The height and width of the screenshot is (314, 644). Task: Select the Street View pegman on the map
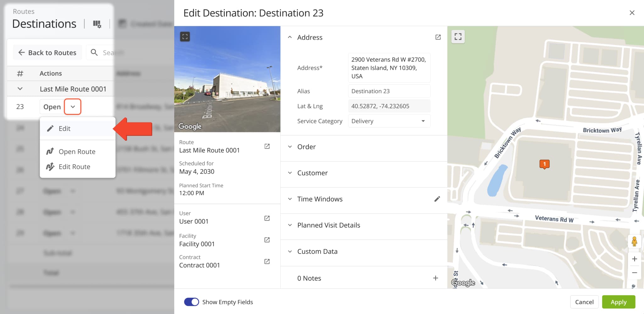tap(635, 241)
